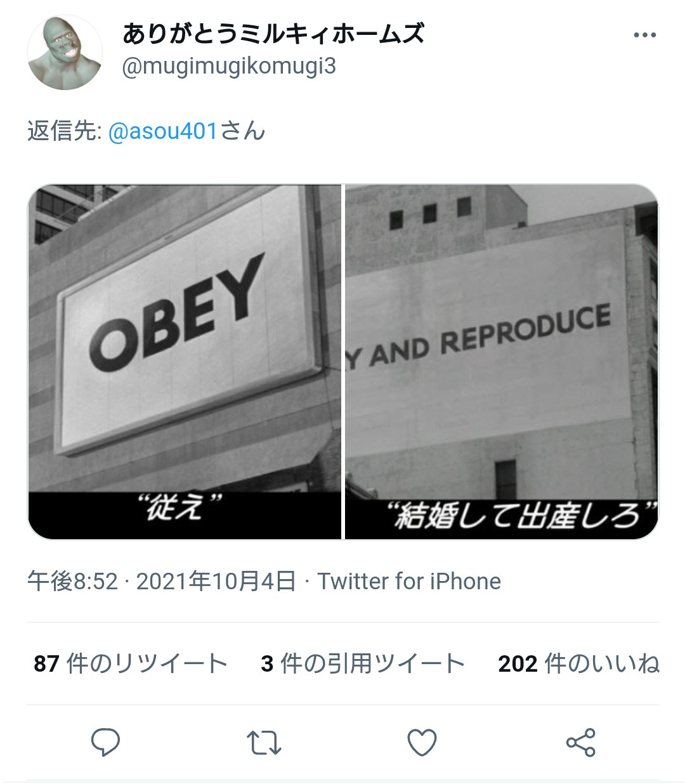The height and width of the screenshot is (784, 685).
Task: Tap the OBEY text on the billboard
Action: [x=176, y=313]
